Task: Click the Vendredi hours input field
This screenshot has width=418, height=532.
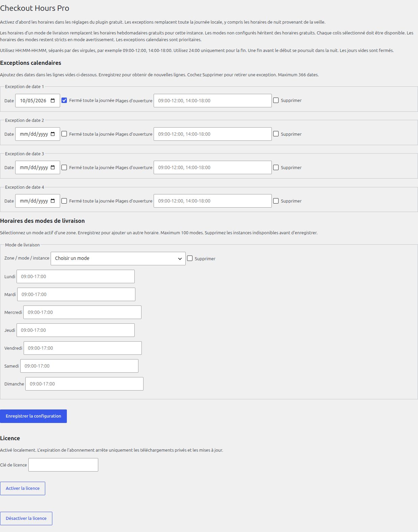Action: pos(83,348)
